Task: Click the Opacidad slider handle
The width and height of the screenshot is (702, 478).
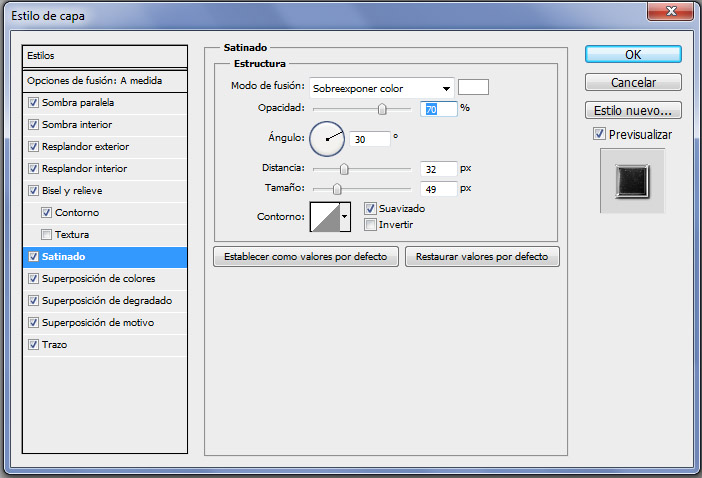Action: [382, 109]
